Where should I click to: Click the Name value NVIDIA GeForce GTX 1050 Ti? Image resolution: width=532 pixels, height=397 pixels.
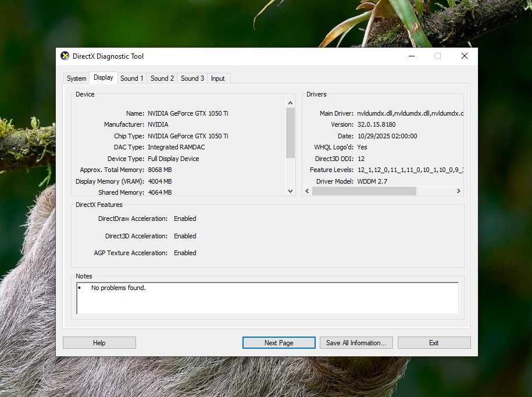point(188,113)
